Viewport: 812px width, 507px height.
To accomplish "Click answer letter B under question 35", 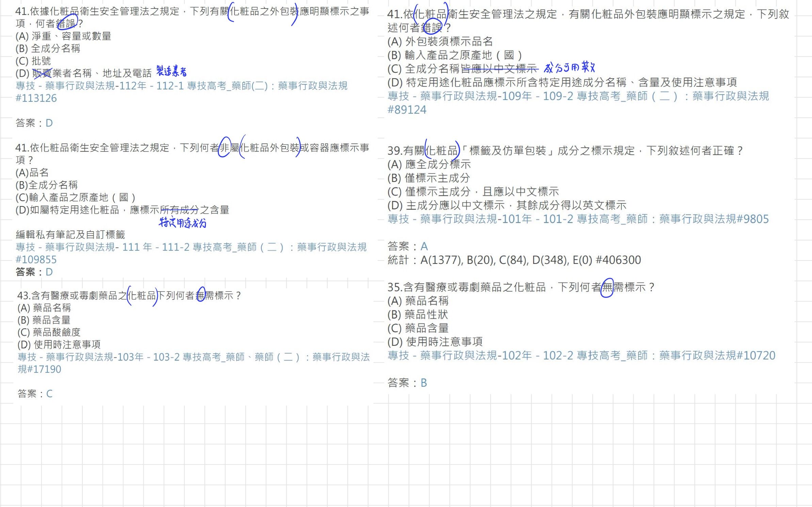I will (x=424, y=383).
